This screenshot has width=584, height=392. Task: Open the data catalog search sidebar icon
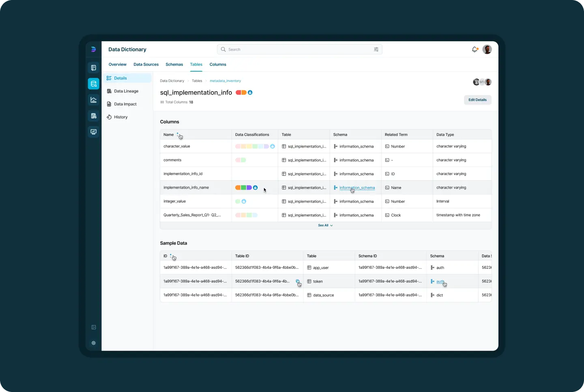(x=93, y=84)
